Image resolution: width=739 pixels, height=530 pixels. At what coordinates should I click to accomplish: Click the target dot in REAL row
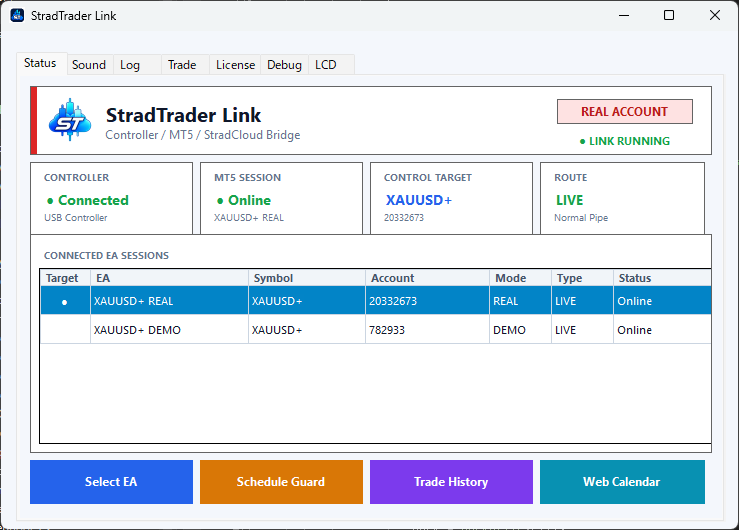65,302
